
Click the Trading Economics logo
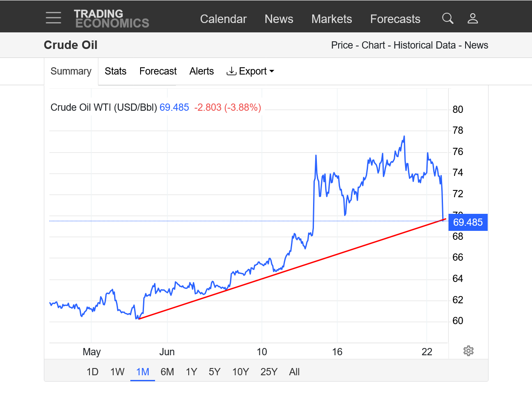click(x=112, y=18)
